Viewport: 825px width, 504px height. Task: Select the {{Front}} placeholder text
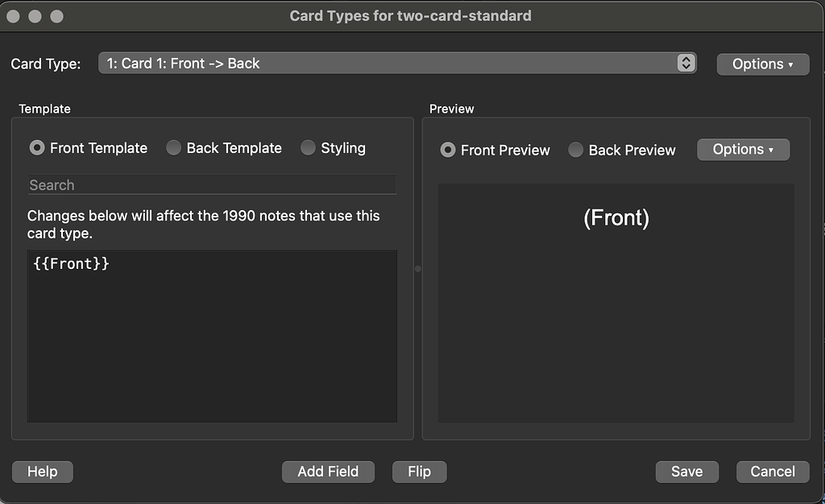(72, 263)
